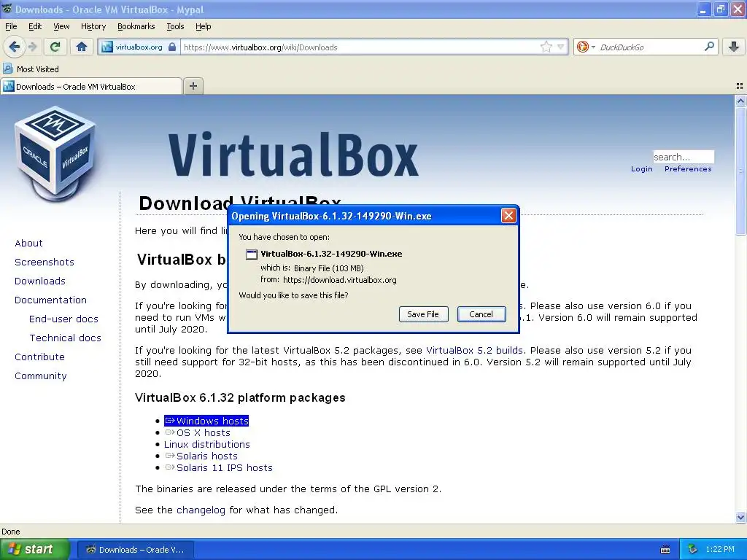Click Save File in the download dialog
The height and width of the screenshot is (560, 747).
(423, 314)
